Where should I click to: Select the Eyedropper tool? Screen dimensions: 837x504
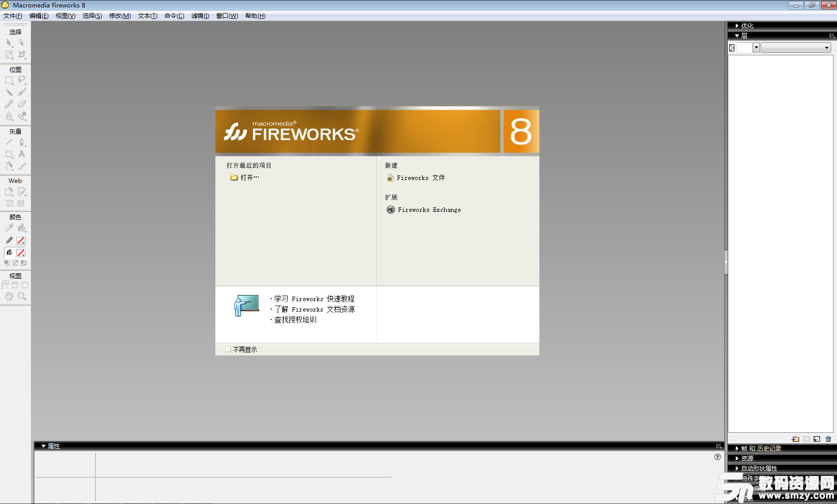(x=9, y=228)
